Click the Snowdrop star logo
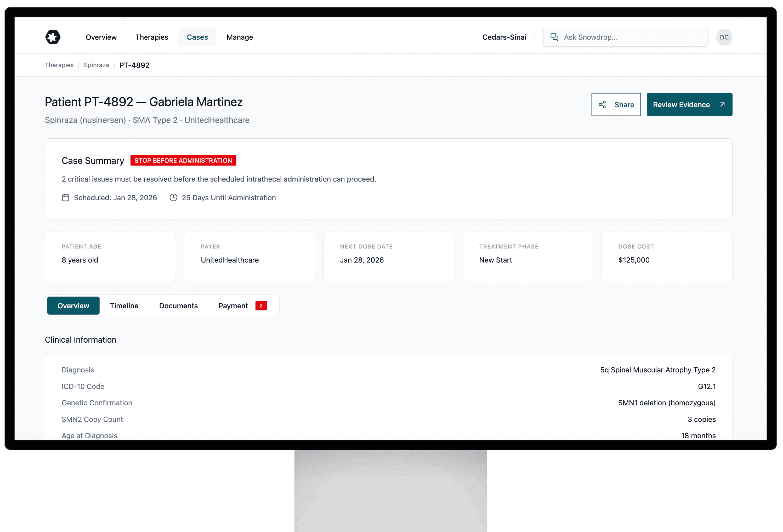Screen dimensions: 783x532 click(x=53, y=37)
